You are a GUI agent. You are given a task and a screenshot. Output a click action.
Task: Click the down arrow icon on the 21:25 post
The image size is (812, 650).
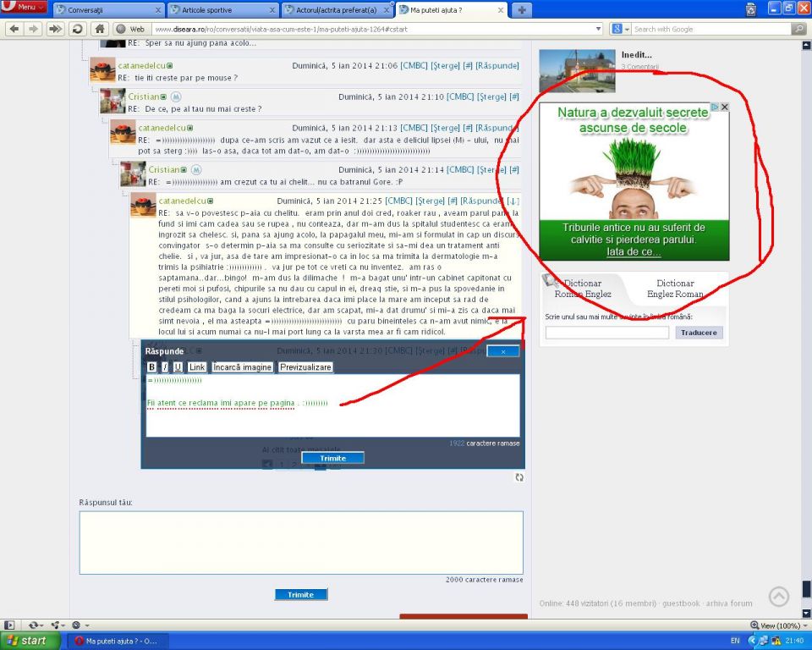coord(513,201)
